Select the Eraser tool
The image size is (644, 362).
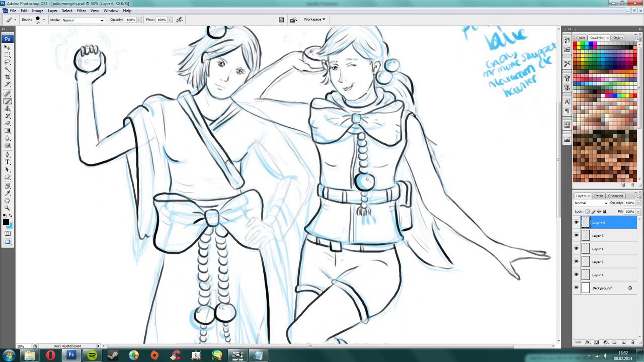click(8, 124)
